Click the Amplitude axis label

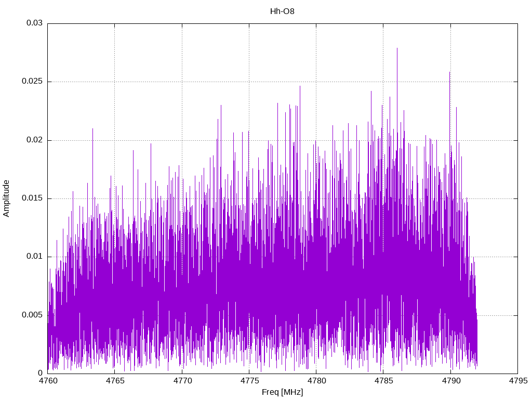pyautogui.click(x=6, y=198)
